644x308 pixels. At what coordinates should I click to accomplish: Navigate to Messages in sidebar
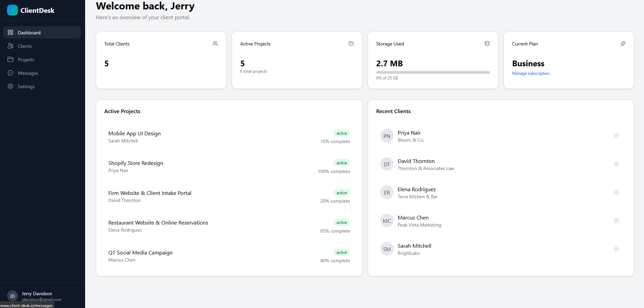point(28,73)
